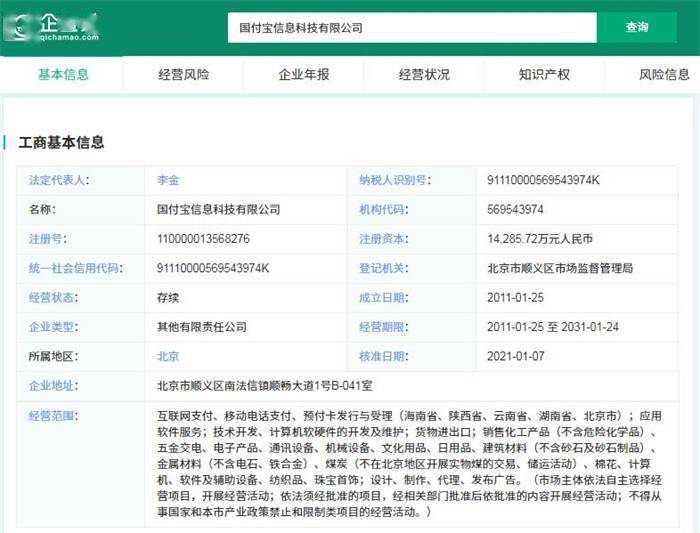
Task: Open the 企业年报 tab
Action: pos(304,74)
